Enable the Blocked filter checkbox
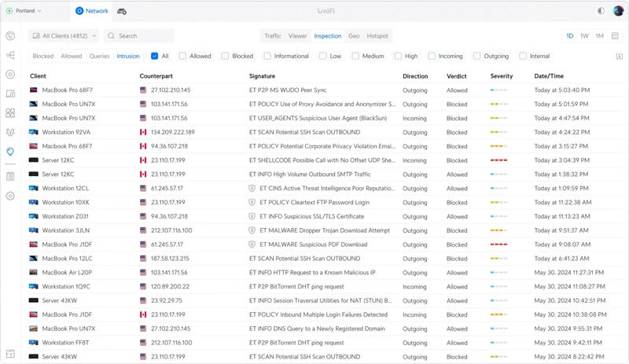 click(225, 56)
